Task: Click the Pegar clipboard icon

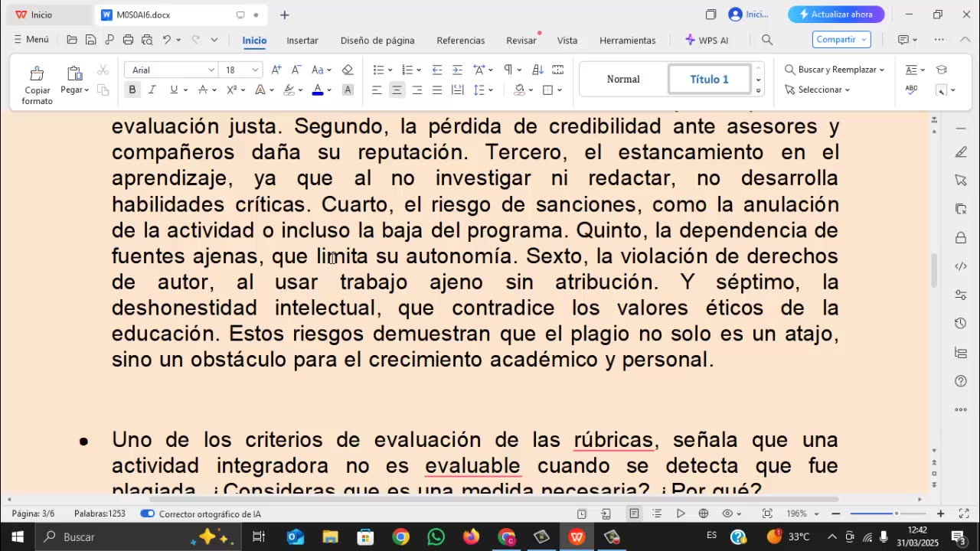Action: pyautogui.click(x=74, y=73)
